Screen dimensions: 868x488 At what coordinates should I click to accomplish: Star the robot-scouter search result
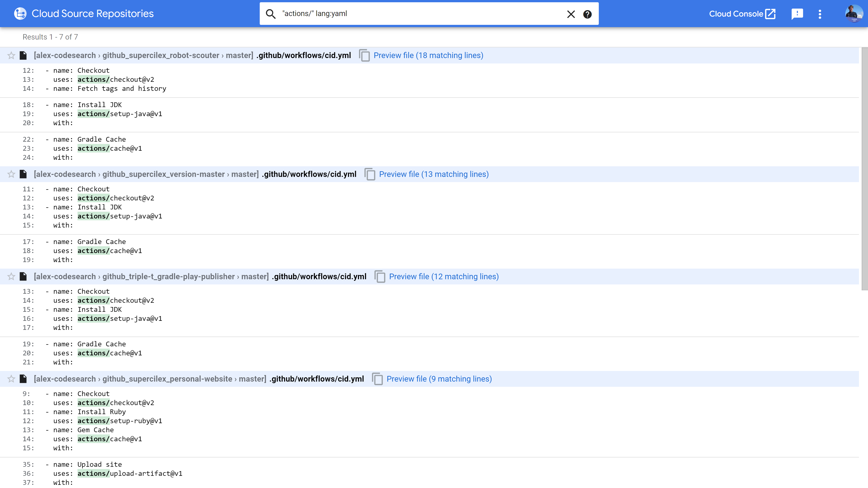pyautogui.click(x=11, y=56)
